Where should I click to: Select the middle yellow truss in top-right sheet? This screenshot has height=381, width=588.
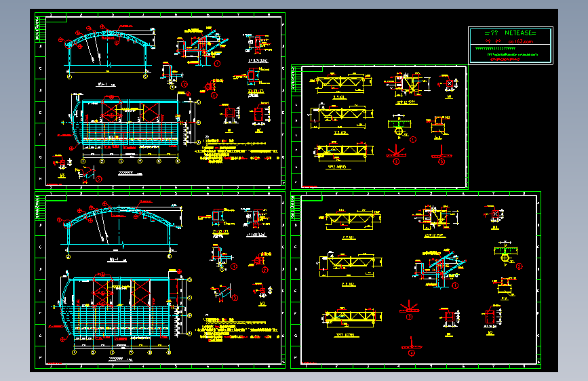[342, 115]
